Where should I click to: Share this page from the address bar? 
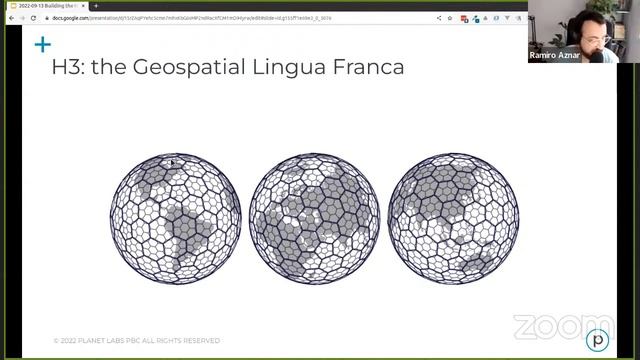(x=439, y=18)
